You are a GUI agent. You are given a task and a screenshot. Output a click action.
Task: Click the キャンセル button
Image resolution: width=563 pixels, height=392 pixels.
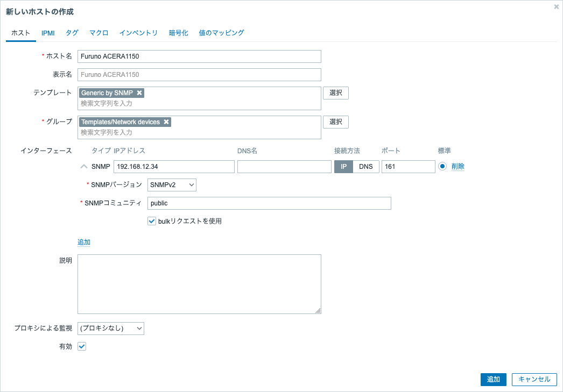534,380
